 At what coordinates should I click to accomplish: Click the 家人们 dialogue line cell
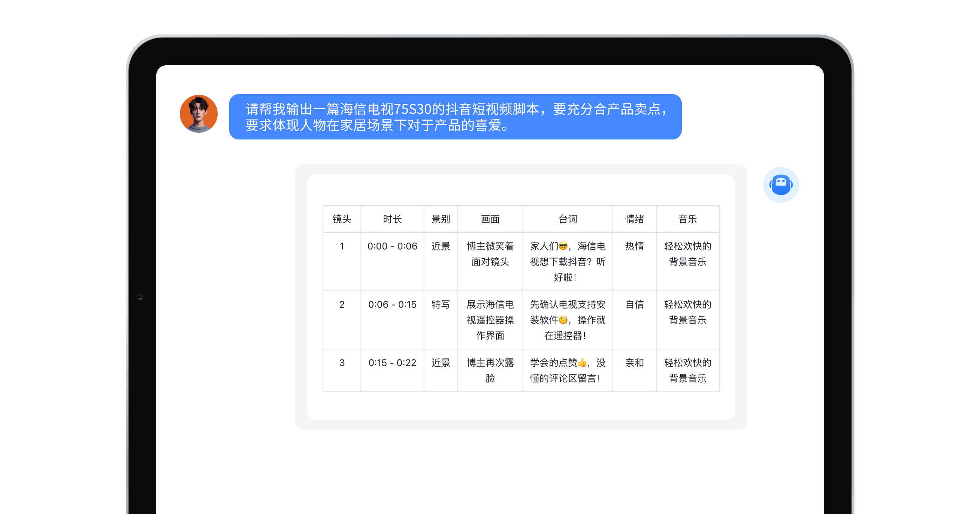tap(568, 262)
